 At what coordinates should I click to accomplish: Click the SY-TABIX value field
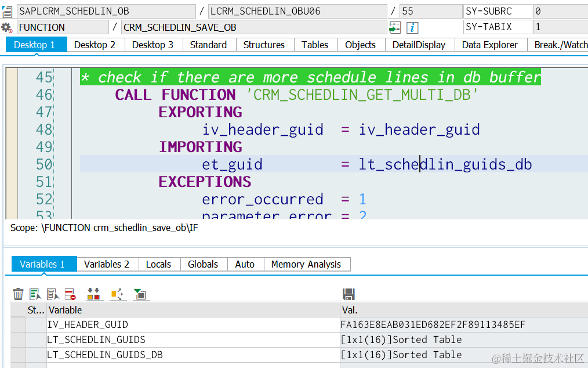coord(560,27)
